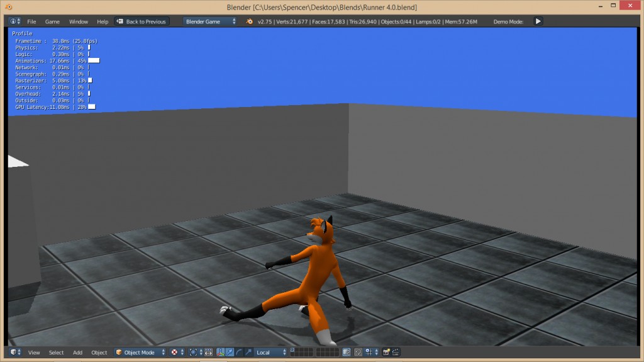Start Demo Mode with the play button
The width and height of the screenshot is (644, 362).
click(538, 21)
